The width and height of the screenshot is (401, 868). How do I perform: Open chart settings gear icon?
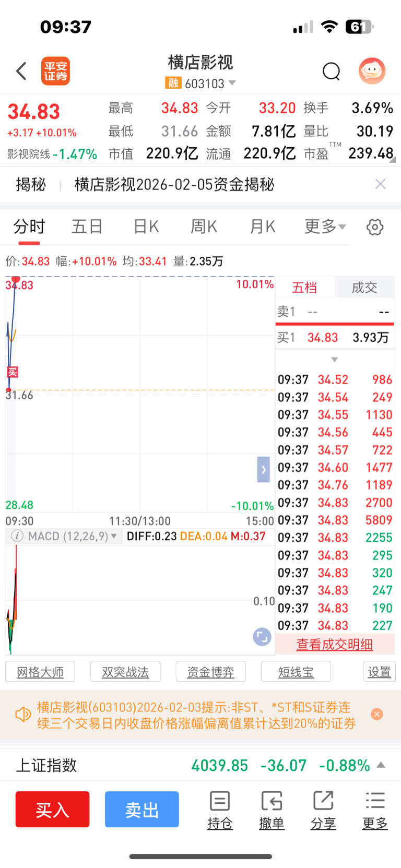point(375,227)
